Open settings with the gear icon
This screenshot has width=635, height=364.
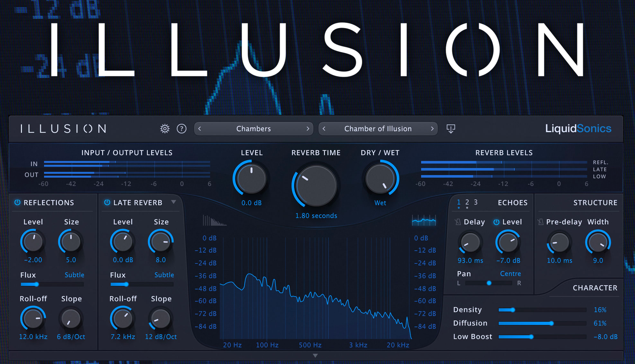pos(165,129)
